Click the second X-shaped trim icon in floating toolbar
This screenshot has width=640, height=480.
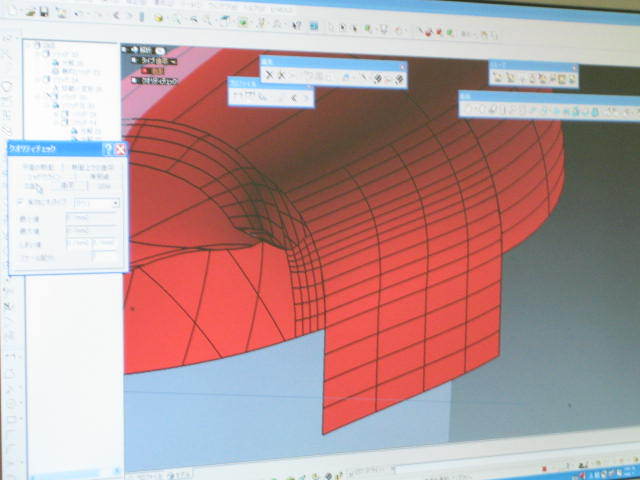281,76
